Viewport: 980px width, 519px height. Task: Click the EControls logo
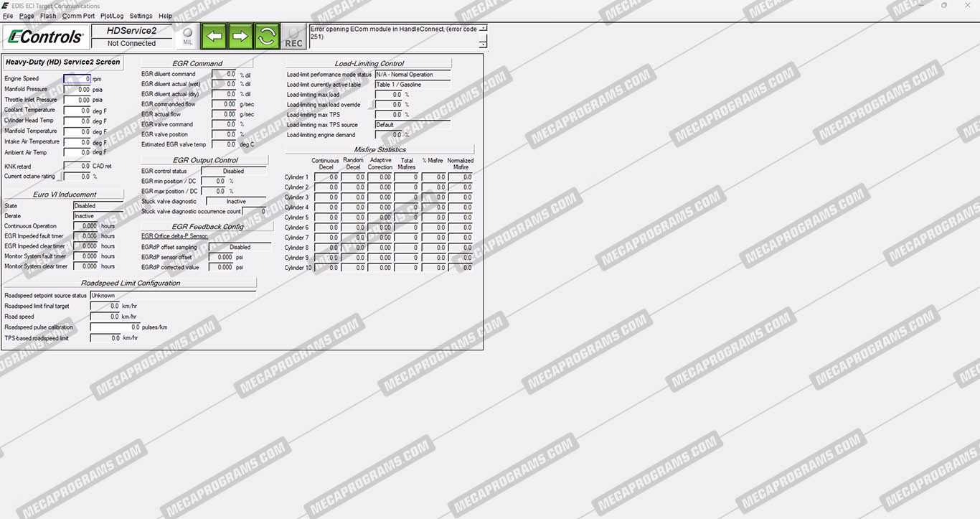[x=46, y=37]
